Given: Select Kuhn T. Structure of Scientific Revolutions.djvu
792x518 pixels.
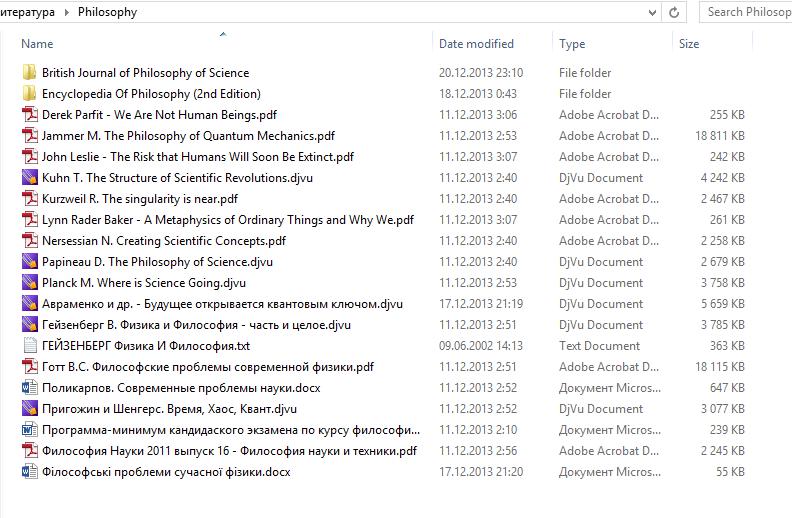Looking at the screenshot, I should 177,178.
